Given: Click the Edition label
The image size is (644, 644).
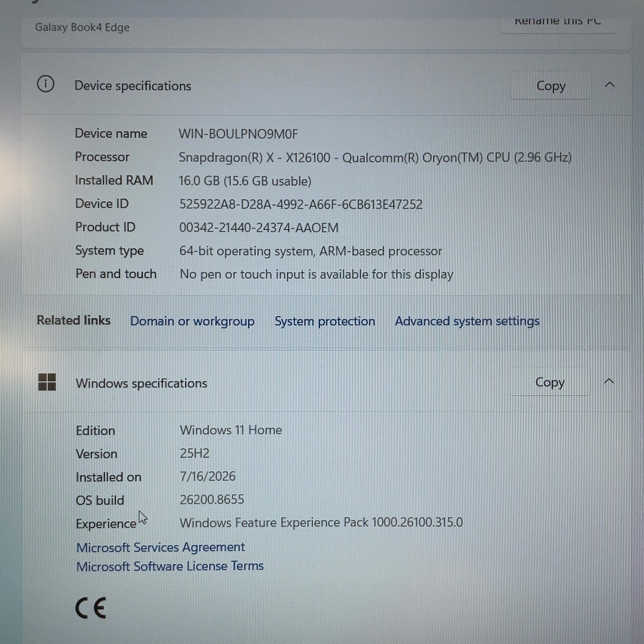Looking at the screenshot, I should pos(95,431).
